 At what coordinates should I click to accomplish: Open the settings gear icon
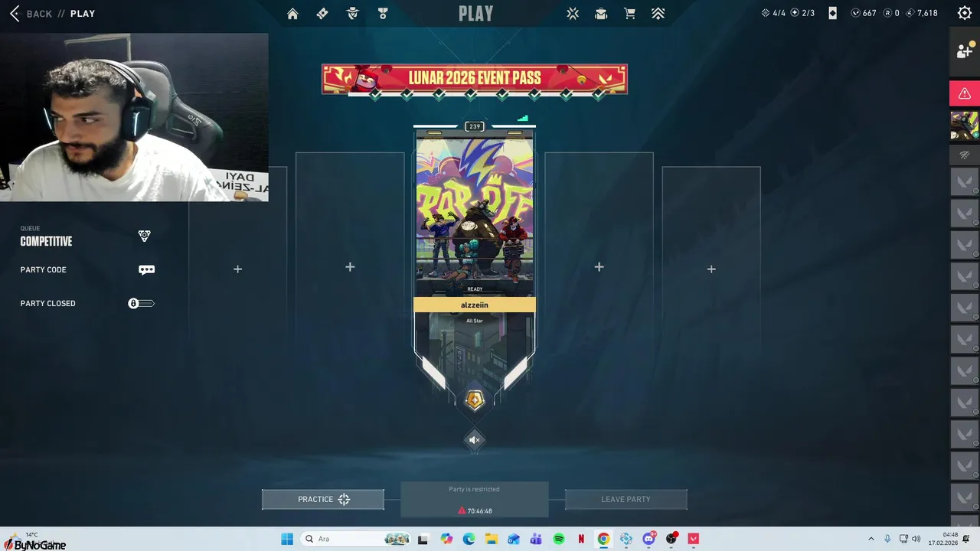click(965, 13)
